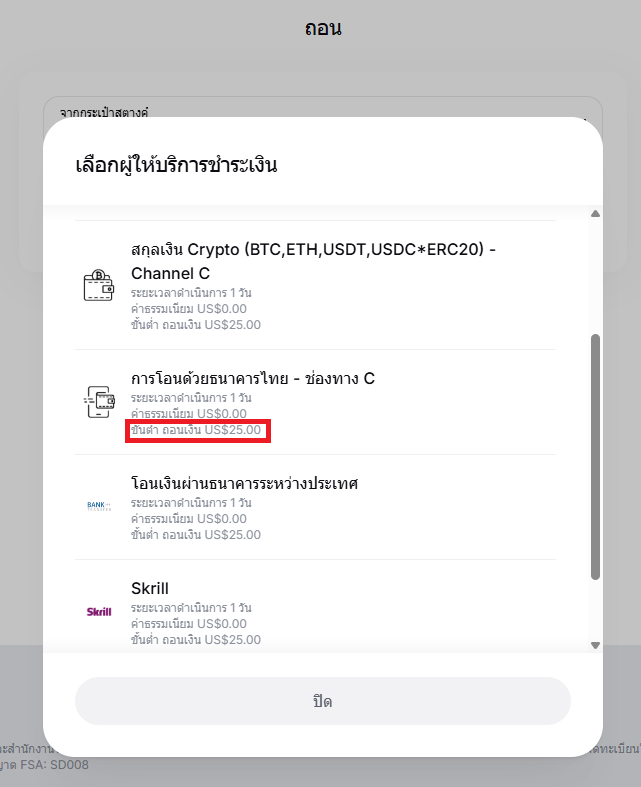
Task: Click the ถอน page title
Action: (323, 28)
